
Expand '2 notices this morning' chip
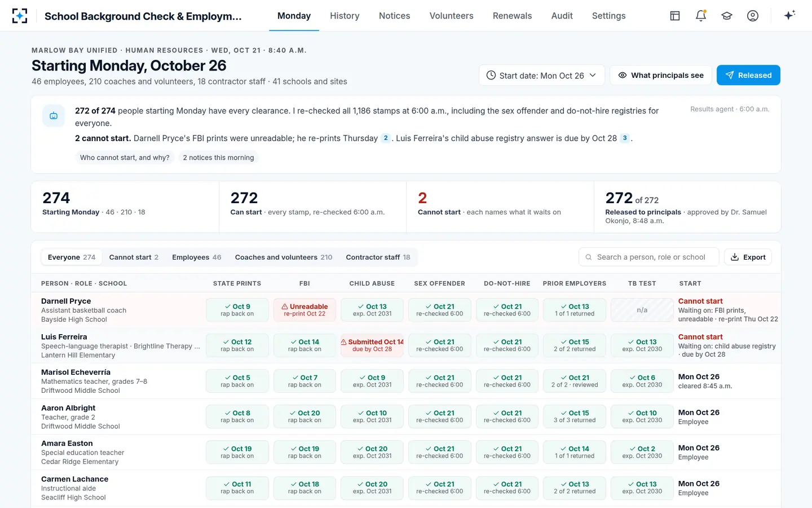coord(218,157)
